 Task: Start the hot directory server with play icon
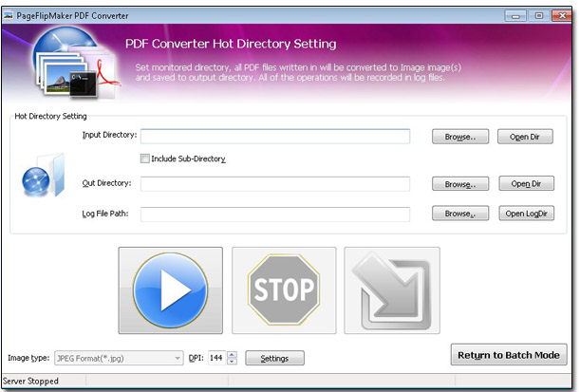(171, 290)
